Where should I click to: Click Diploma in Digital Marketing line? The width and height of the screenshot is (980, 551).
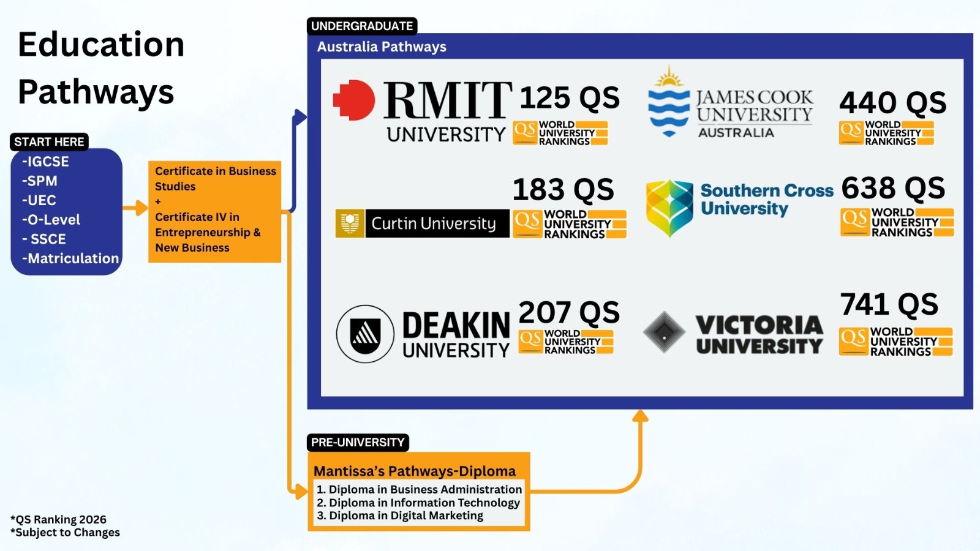pyautogui.click(x=400, y=515)
